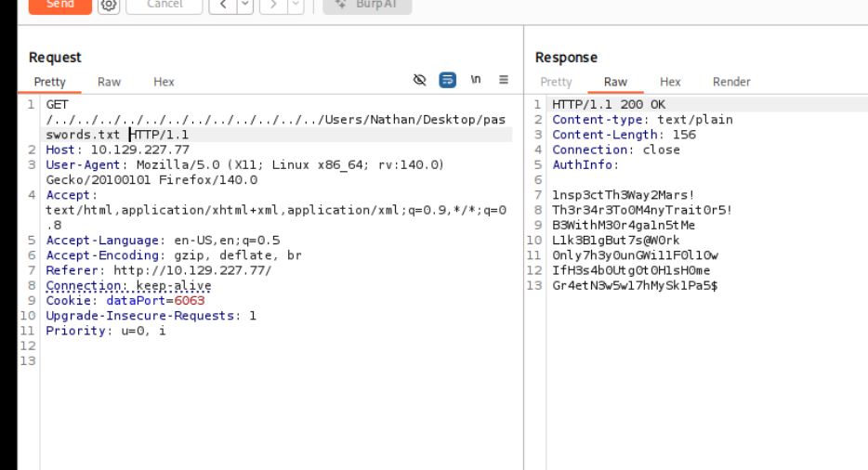
Task: Expand the back history dropdown arrow
Action: 244,5
